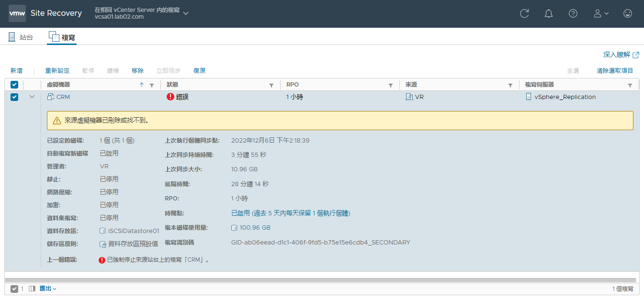The image size is (644, 300).
Task: Collapse the CRM row details chevron
Action: (x=33, y=97)
